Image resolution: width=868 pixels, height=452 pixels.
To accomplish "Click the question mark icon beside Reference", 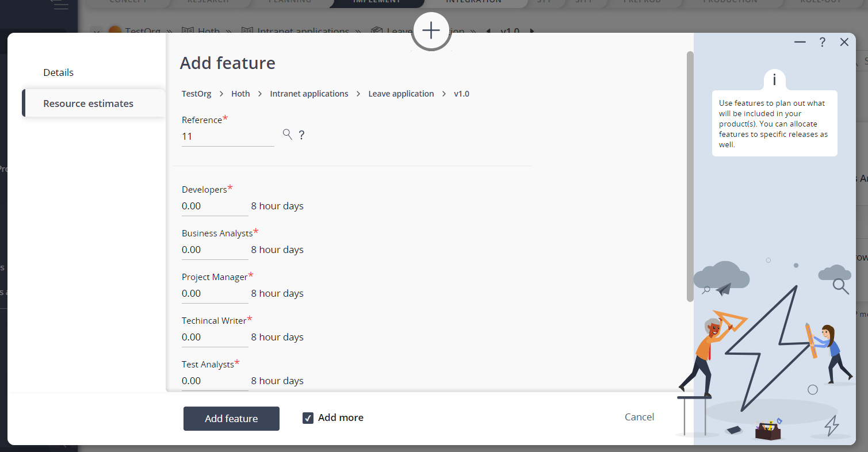I will 301,135.
